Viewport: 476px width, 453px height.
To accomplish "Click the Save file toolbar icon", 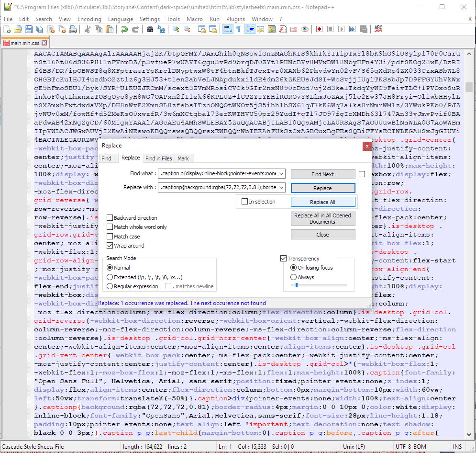I will click(29, 29).
